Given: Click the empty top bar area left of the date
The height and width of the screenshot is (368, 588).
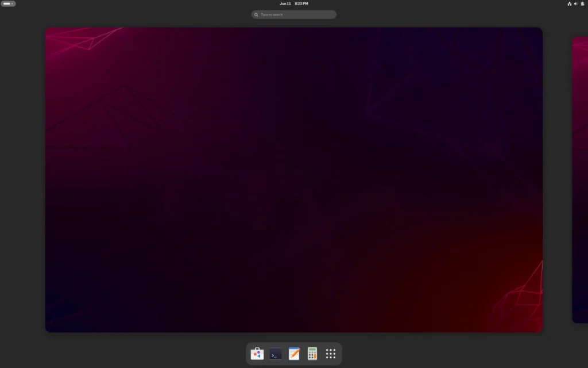Looking at the screenshot, I should [x=172, y=3].
